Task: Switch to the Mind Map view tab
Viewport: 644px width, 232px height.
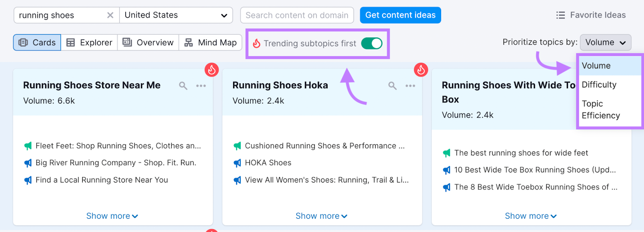Action: click(x=210, y=43)
